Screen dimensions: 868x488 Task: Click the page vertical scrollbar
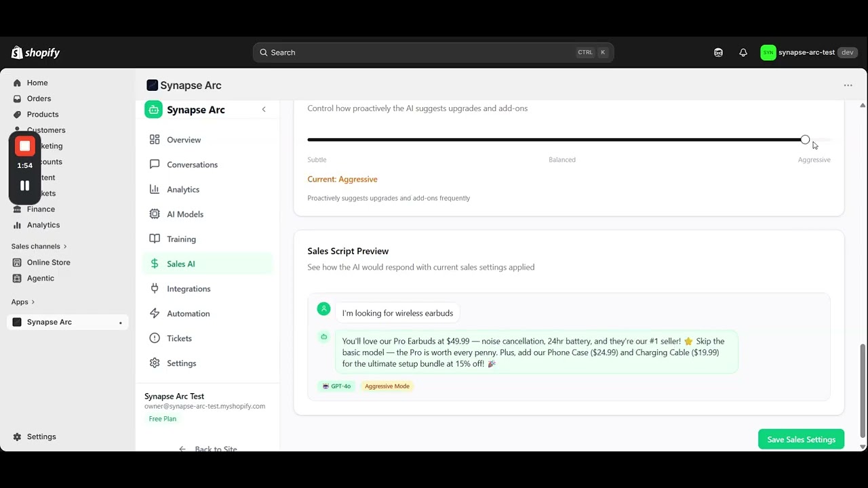click(x=863, y=390)
